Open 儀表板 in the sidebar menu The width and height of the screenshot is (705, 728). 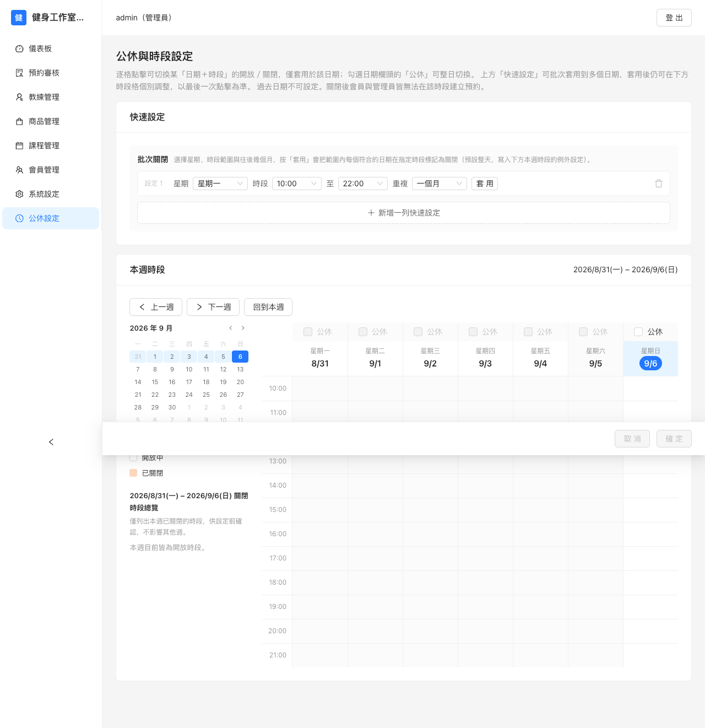[x=51, y=48]
